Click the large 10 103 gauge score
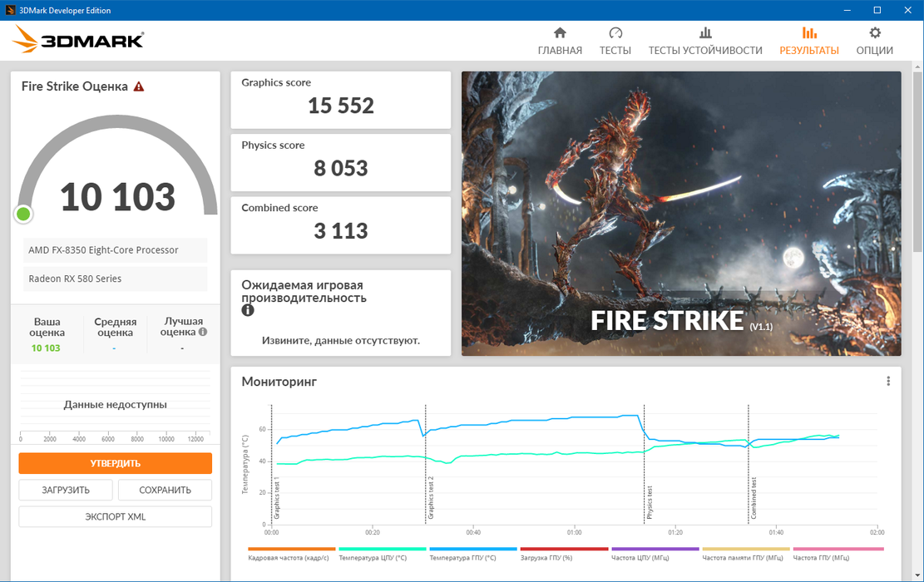The height and width of the screenshot is (582, 924). (x=118, y=197)
